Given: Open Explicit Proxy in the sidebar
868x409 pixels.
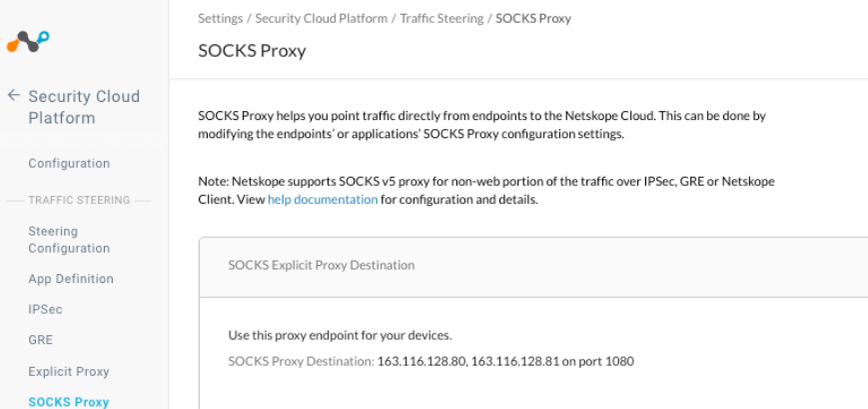Looking at the screenshot, I should coord(69,371).
